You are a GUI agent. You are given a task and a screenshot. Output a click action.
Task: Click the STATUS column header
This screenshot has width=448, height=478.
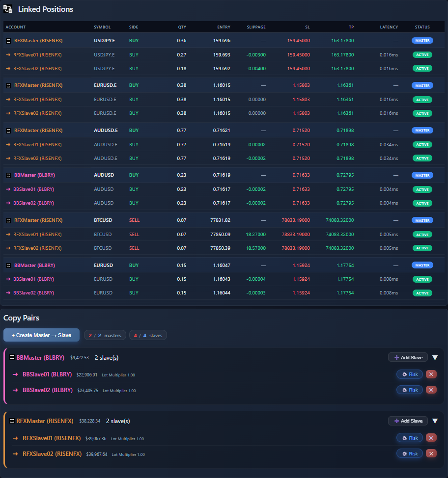click(x=422, y=27)
